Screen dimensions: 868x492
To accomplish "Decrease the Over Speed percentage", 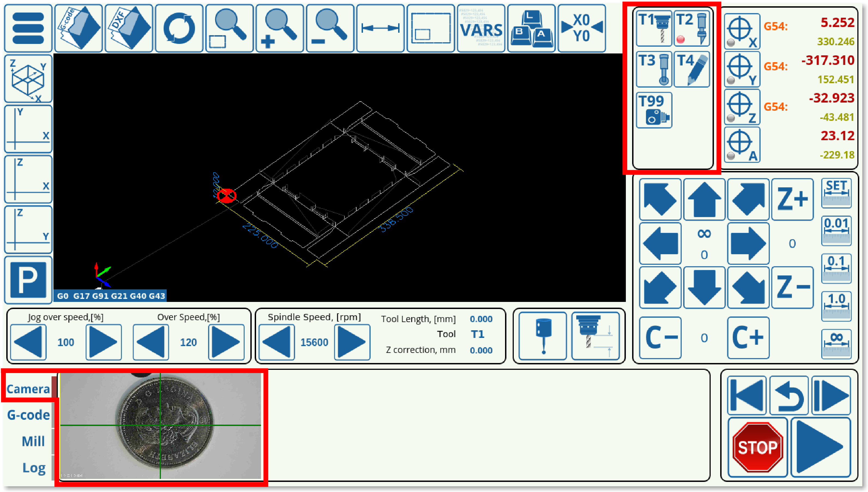I will (151, 342).
